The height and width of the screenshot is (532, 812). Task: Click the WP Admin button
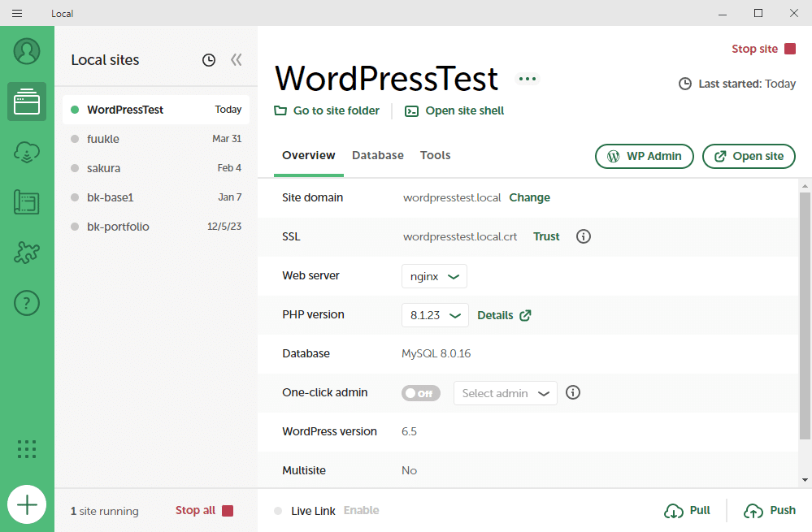(645, 156)
